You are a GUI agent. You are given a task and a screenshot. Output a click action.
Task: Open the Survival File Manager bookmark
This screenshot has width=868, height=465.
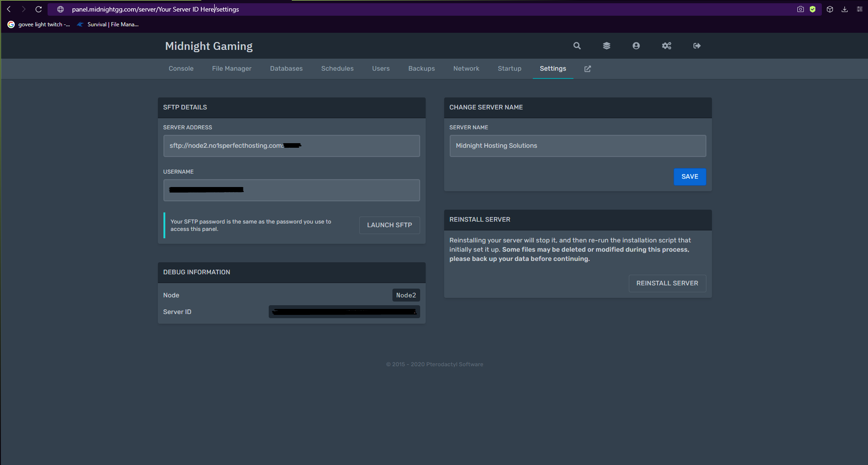[108, 24]
